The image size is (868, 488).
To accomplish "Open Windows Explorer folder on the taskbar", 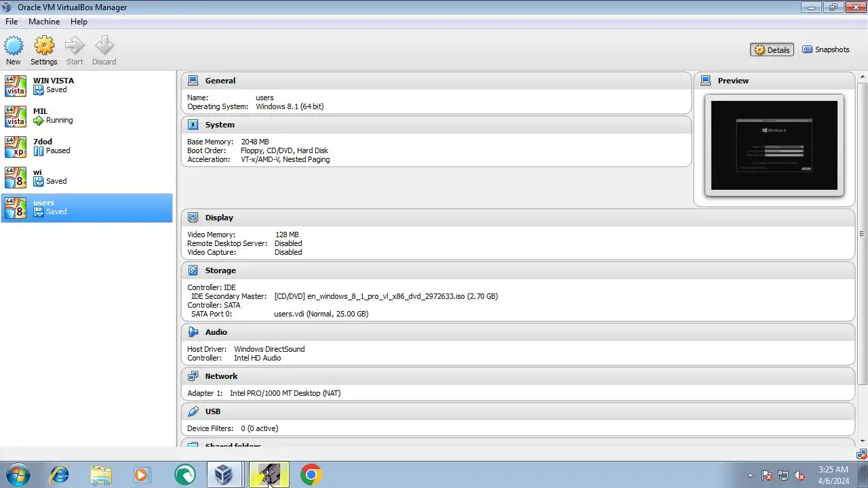I will coord(101,474).
